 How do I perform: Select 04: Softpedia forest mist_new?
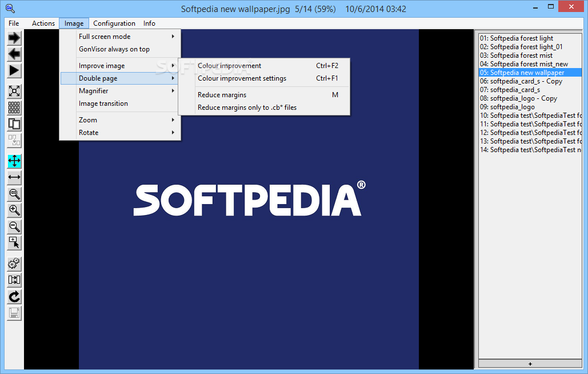(530, 64)
